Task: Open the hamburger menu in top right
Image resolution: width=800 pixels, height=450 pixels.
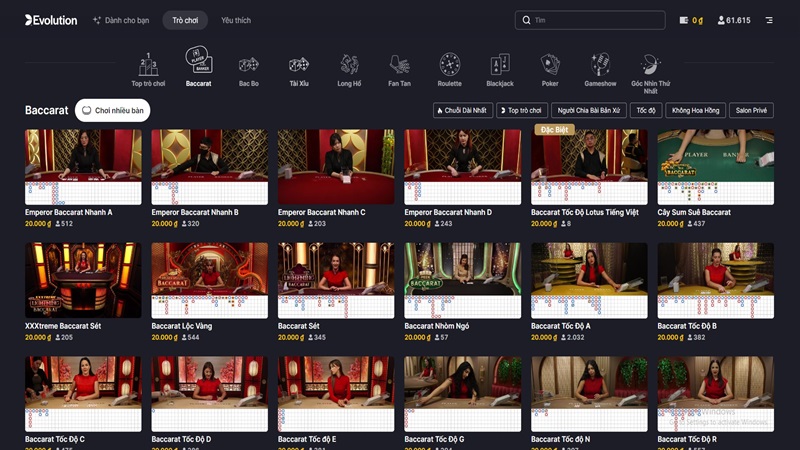Action: tap(769, 20)
